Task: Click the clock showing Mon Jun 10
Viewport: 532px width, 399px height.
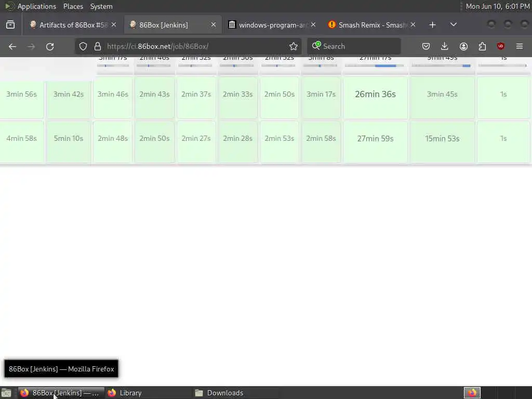Action: click(497, 6)
